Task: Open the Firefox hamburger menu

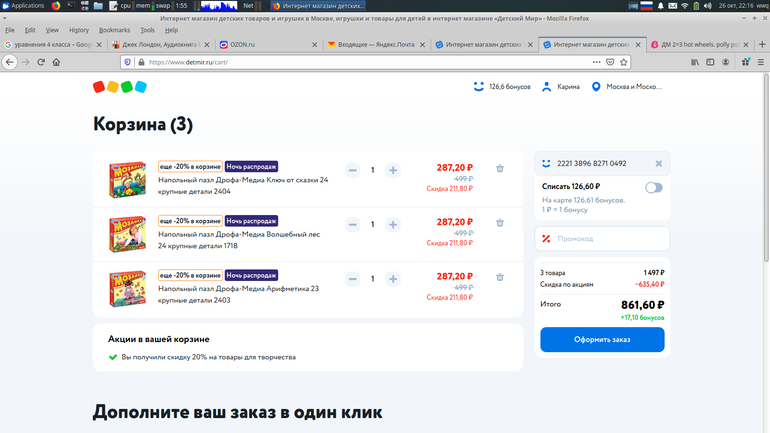Action: click(x=758, y=62)
